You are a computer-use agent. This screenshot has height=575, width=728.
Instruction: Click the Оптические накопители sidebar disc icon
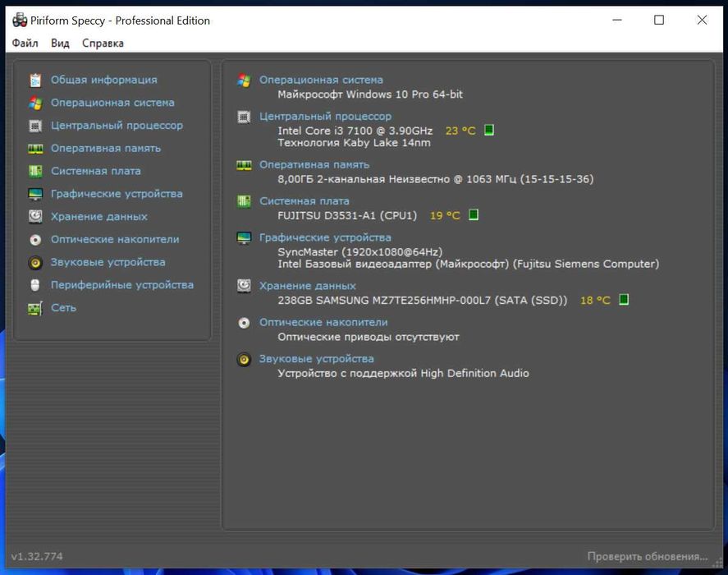point(35,239)
